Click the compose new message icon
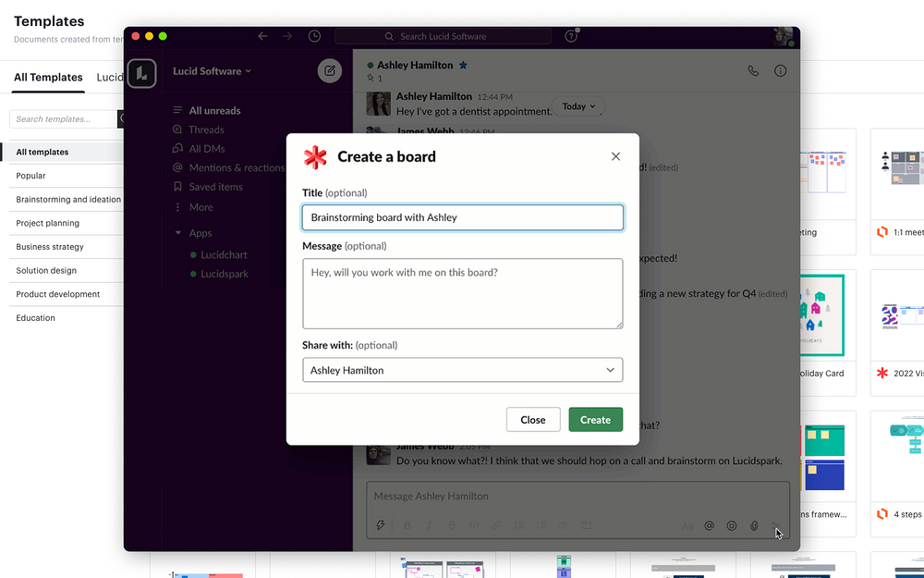The height and width of the screenshot is (578, 924). pos(330,71)
